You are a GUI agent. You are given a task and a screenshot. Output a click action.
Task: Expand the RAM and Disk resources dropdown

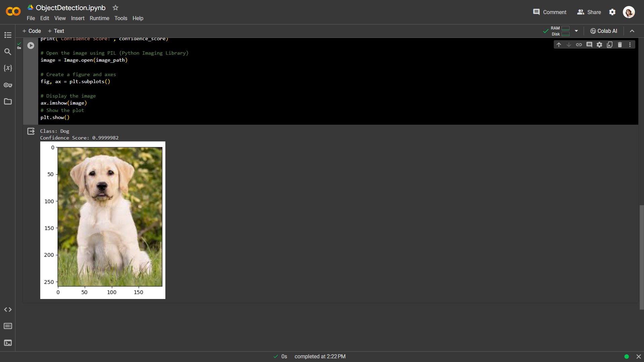pos(576,31)
